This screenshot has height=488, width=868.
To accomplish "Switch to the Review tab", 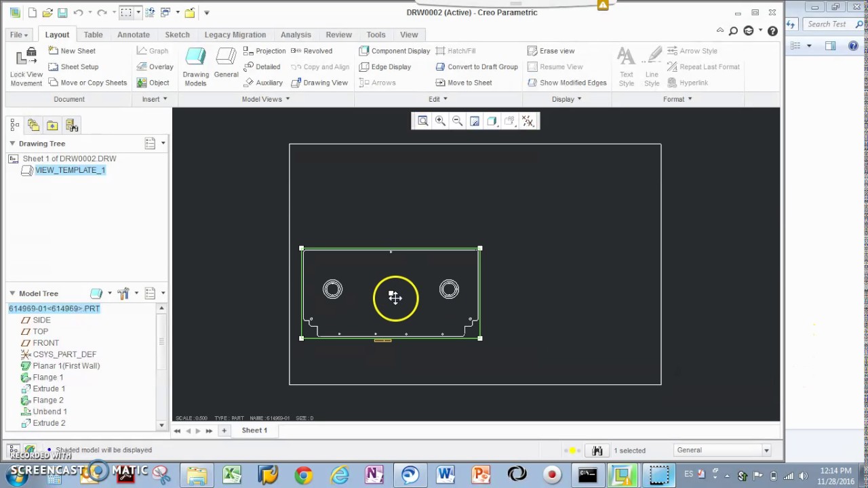I will 338,35.
